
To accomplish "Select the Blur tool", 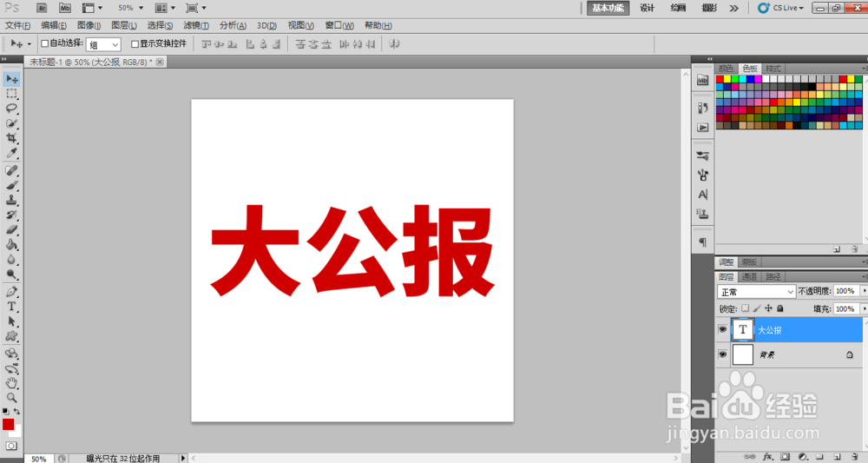I will tap(11, 259).
